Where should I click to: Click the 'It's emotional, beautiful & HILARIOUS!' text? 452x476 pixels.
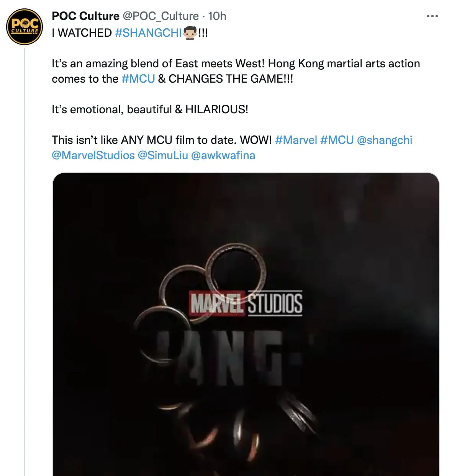150,109
